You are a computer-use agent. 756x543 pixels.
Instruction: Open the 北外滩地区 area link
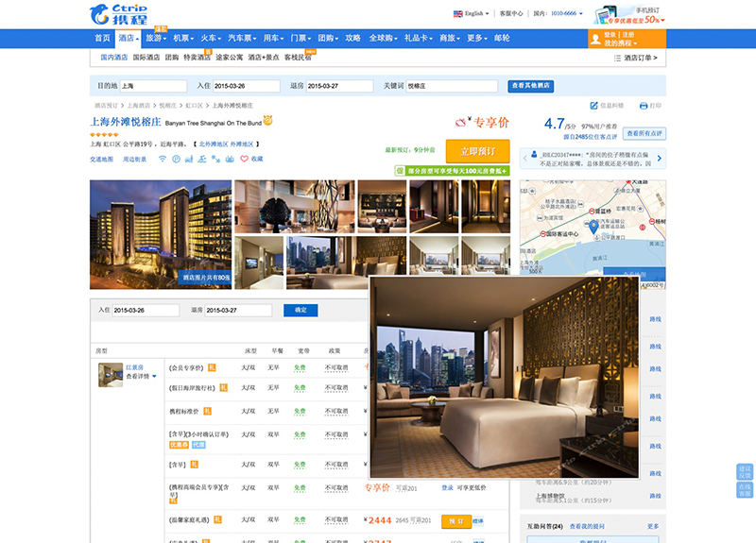pos(214,144)
